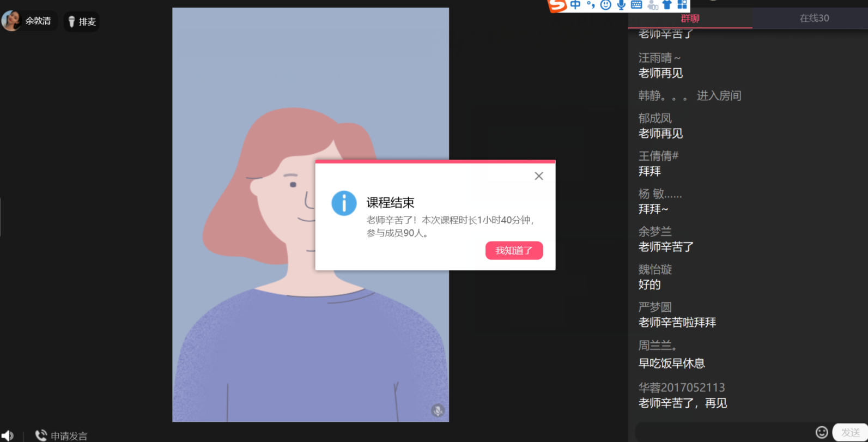This screenshot has height=442, width=868.
Task: Open the 排麦 mic queue
Action: [82, 22]
